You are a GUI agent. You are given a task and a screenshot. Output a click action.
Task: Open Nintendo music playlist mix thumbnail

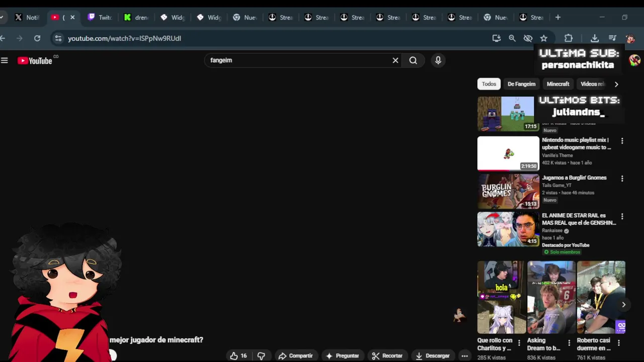pos(508,153)
